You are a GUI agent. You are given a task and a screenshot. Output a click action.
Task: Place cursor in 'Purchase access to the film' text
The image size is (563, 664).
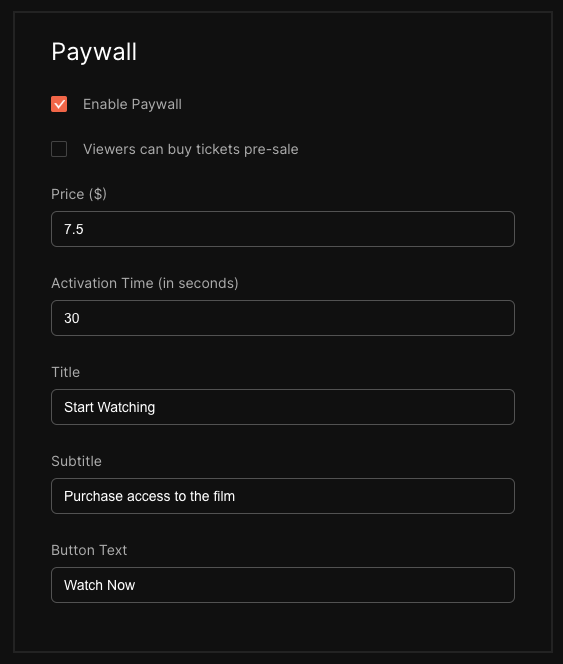coord(149,496)
